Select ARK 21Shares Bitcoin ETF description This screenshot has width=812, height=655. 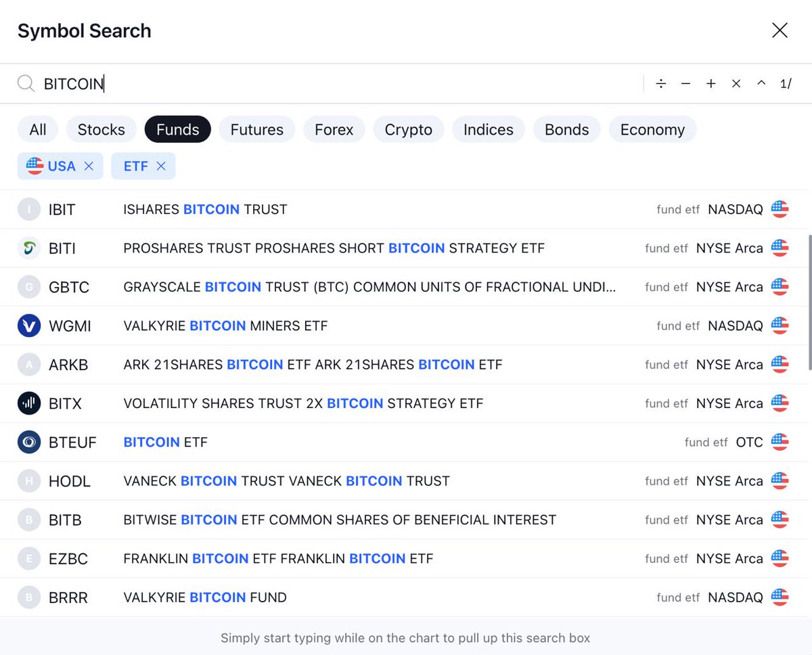tap(313, 365)
